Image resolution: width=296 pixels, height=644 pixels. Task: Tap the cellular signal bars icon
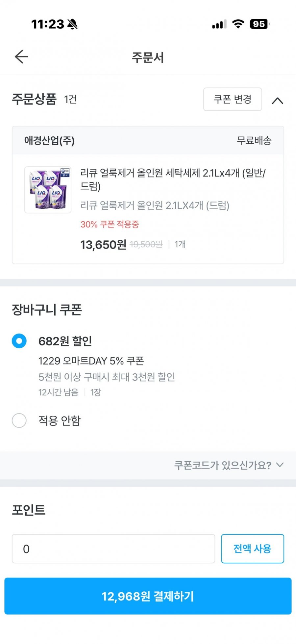219,24
